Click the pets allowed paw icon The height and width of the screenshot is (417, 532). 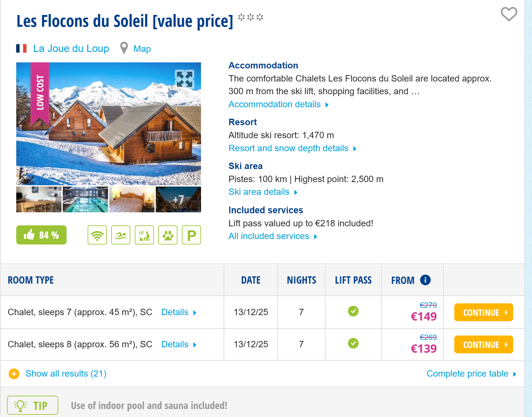[x=168, y=235]
